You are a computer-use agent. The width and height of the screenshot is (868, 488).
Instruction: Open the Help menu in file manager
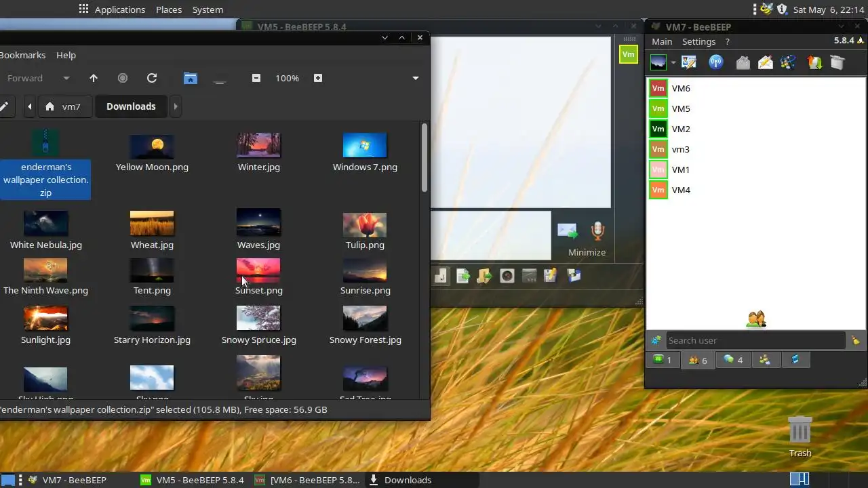(66, 55)
